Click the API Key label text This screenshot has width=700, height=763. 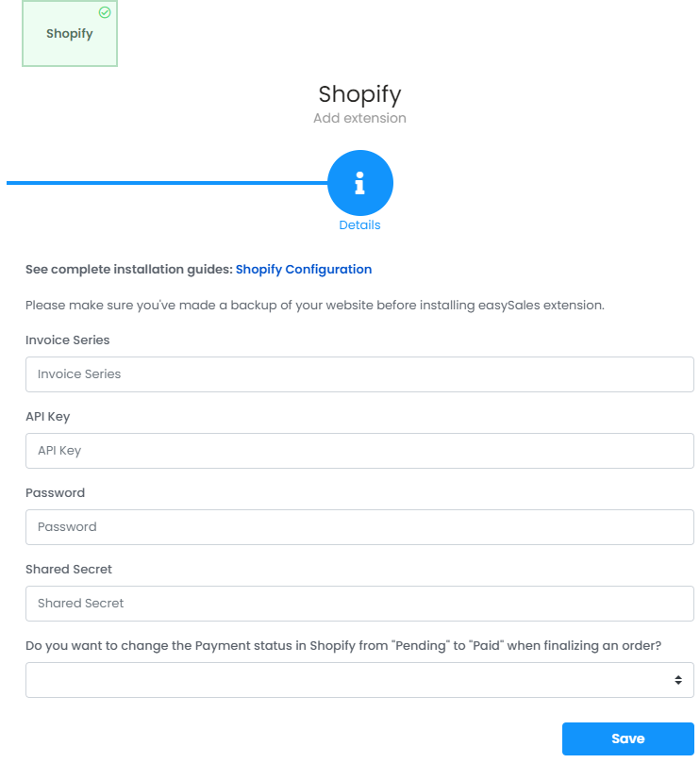[x=48, y=417]
